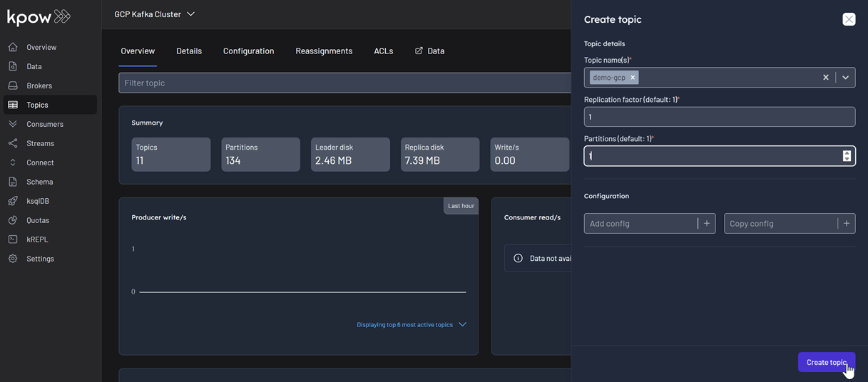Click plus icon beside Add config
Image resolution: width=868 pixels, height=382 pixels.
click(x=707, y=224)
